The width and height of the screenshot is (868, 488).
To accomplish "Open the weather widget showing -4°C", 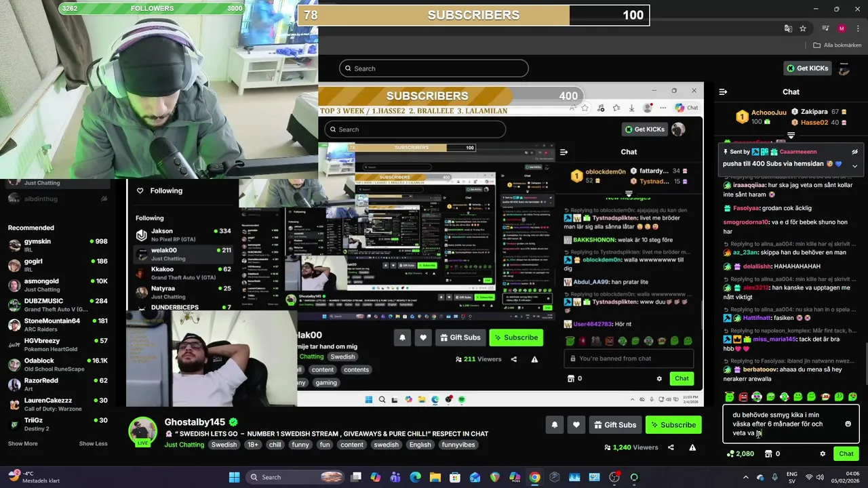I will (34, 477).
